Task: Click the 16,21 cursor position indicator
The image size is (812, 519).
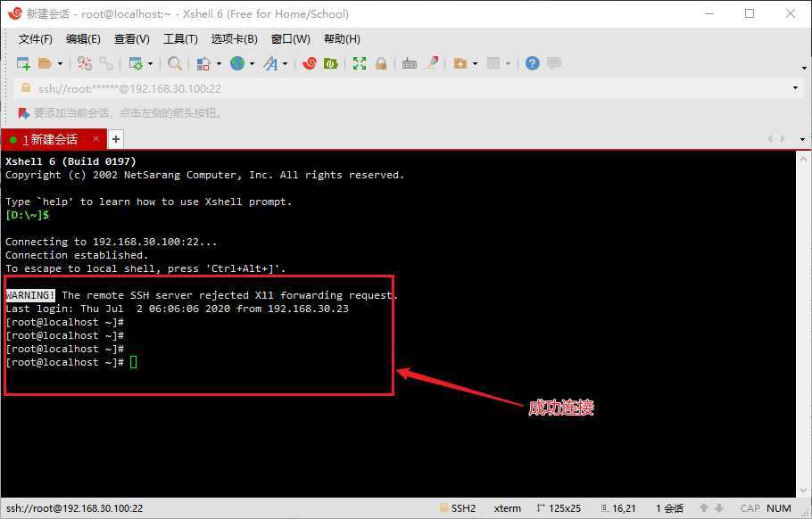Action: coord(618,508)
